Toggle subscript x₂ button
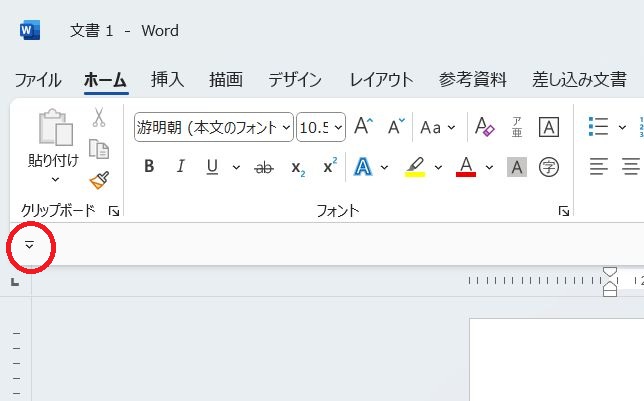This screenshot has width=644, height=401. [x=298, y=168]
